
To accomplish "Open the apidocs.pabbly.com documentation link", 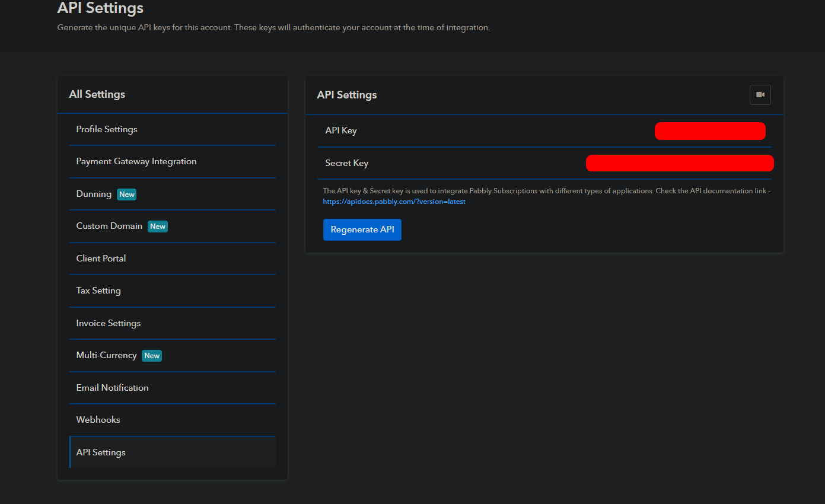I will tap(394, 202).
